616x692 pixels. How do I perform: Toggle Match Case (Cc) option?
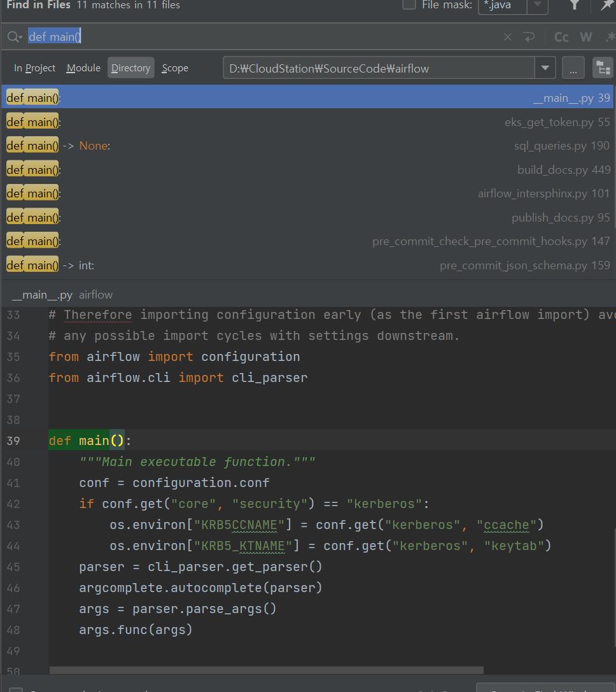(561, 37)
